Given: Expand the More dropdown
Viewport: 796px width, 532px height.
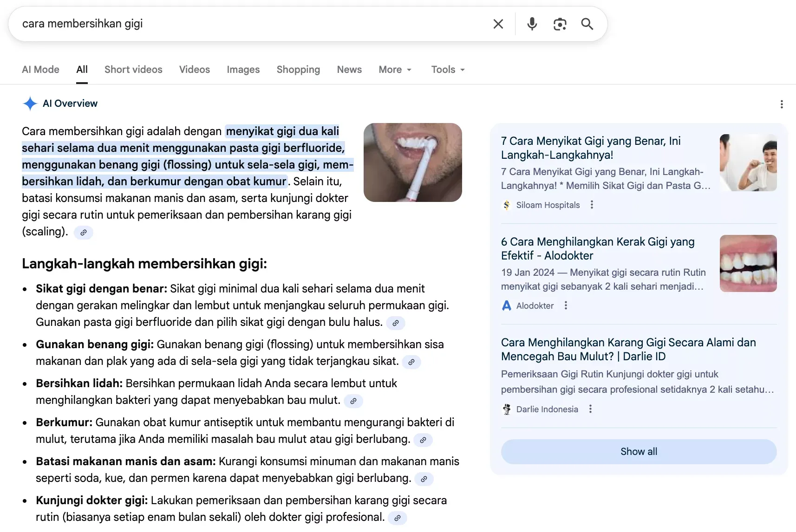Looking at the screenshot, I should [x=395, y=70].
